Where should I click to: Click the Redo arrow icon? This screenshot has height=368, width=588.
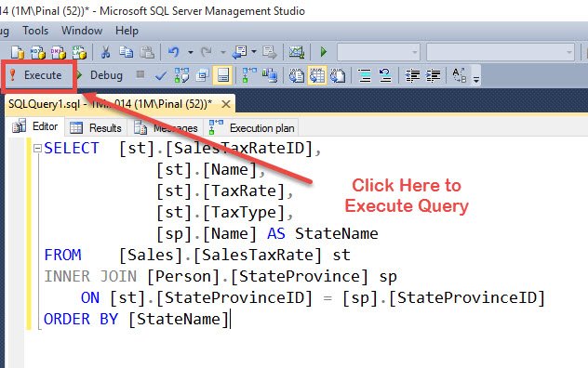pos(207,52)
